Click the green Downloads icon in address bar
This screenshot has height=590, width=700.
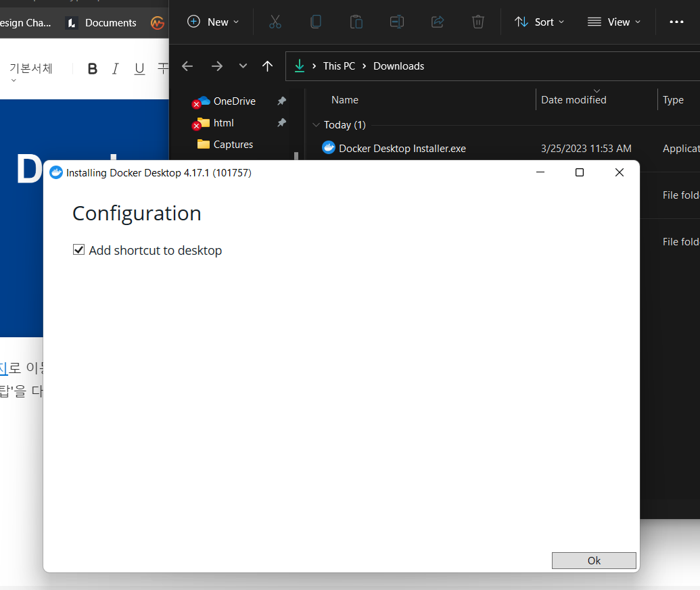(300, 66)
